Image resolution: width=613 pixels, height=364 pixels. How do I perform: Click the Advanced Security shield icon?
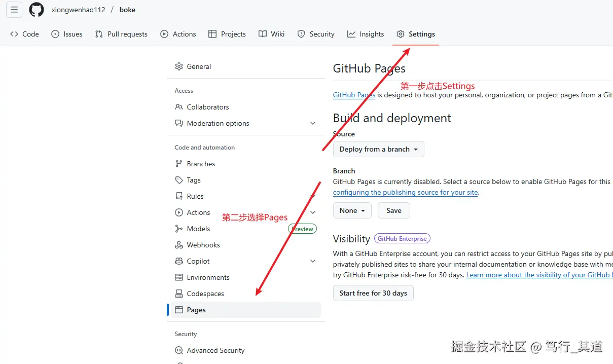tap(179, 350)
